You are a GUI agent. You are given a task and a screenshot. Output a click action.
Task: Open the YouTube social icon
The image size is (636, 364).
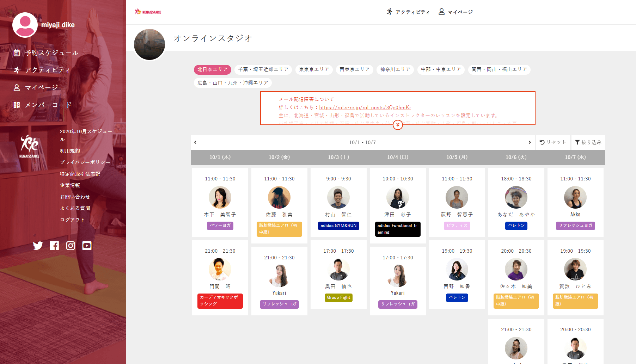click(87, 246)
